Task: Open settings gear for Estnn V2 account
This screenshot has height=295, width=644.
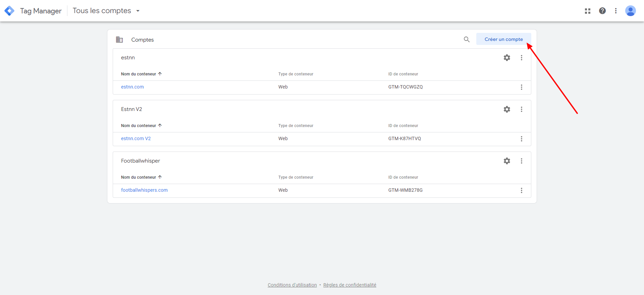Action: pos(507,109)
